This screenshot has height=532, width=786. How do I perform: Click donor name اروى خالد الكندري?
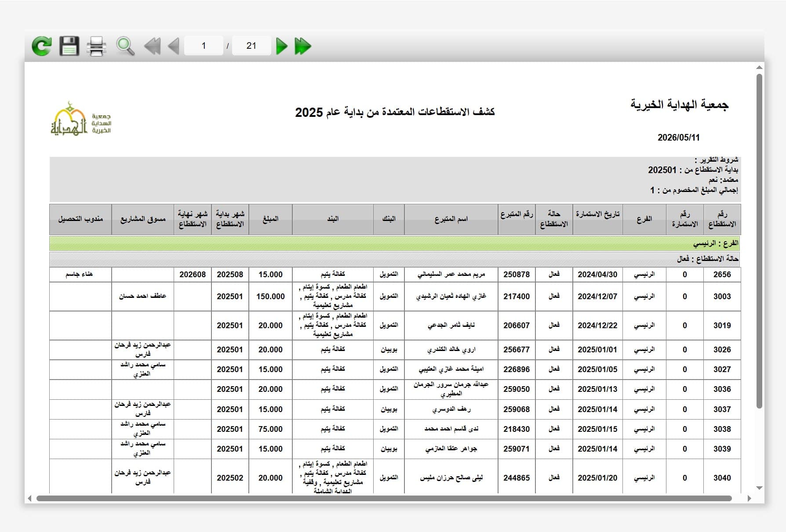click(451, 350)
